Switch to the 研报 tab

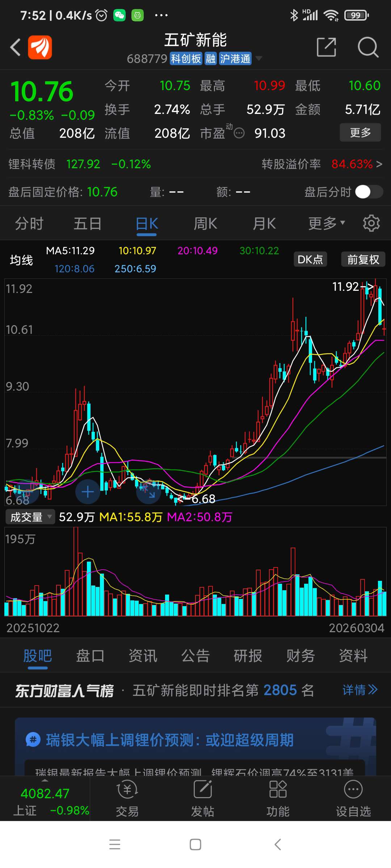248,656
